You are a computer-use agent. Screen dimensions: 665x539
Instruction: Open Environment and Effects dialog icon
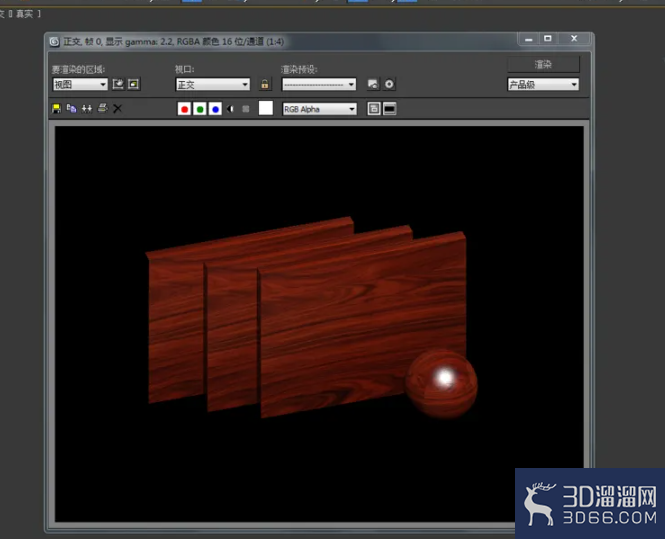pos(389,84)
